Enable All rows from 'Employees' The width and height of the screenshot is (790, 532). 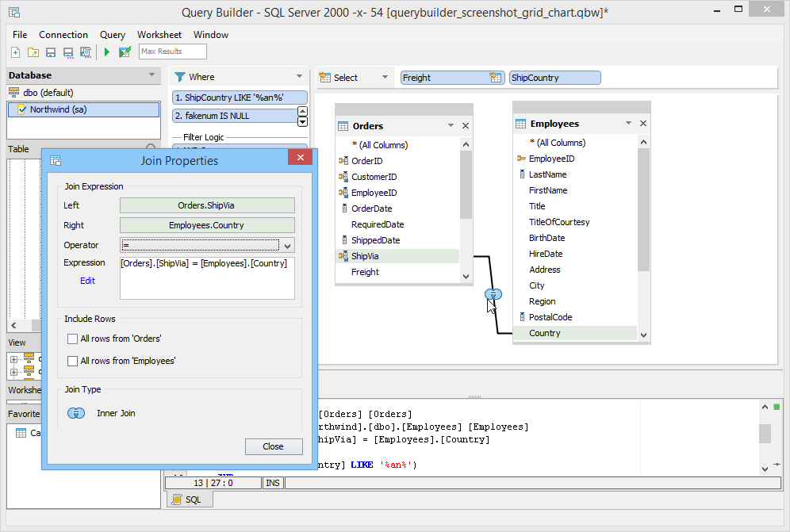73,361
